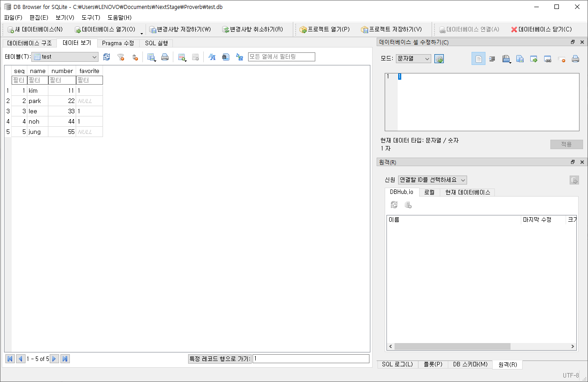Open the 신원 identity selection dropdown
Image resolution: width=588 pixels, height=382 pixels.
(x=433, y=180)
